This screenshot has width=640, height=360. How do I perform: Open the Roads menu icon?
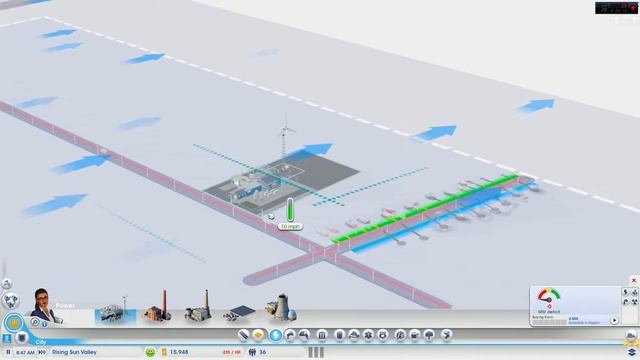243,336
